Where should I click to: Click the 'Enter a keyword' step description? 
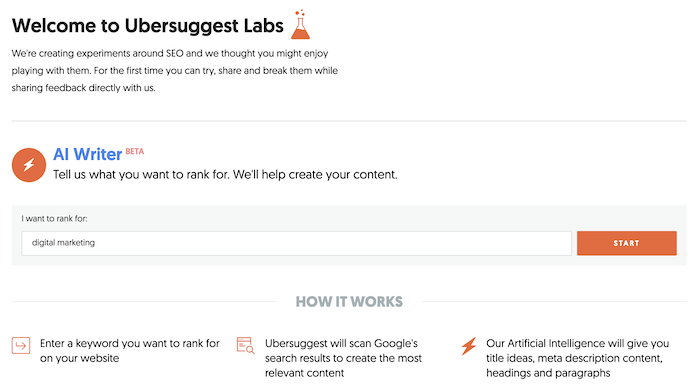129,351
